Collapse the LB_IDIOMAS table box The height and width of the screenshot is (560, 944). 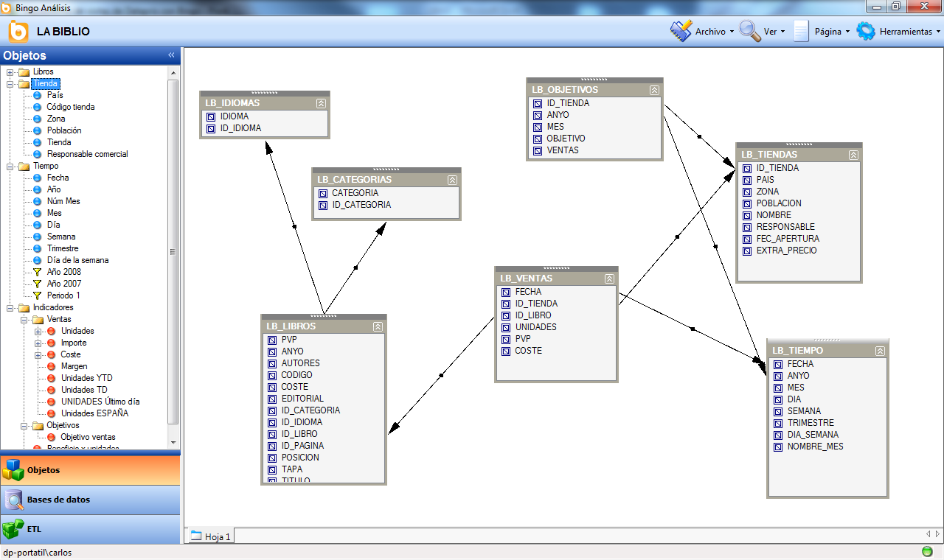click(x=321, y=104)
